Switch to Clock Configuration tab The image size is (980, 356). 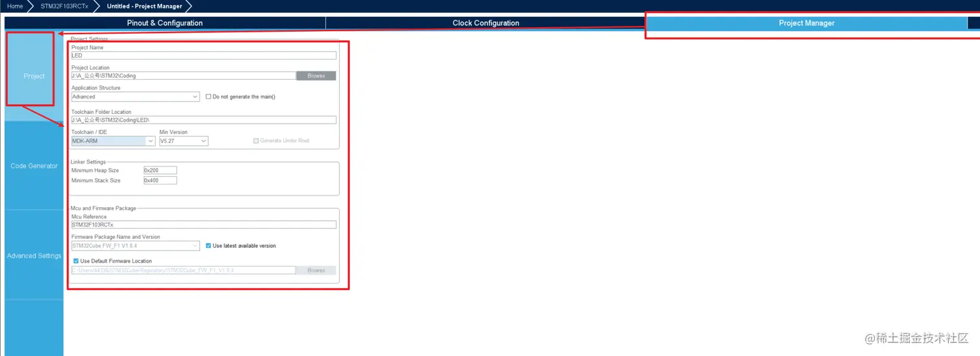coord(485,23)
